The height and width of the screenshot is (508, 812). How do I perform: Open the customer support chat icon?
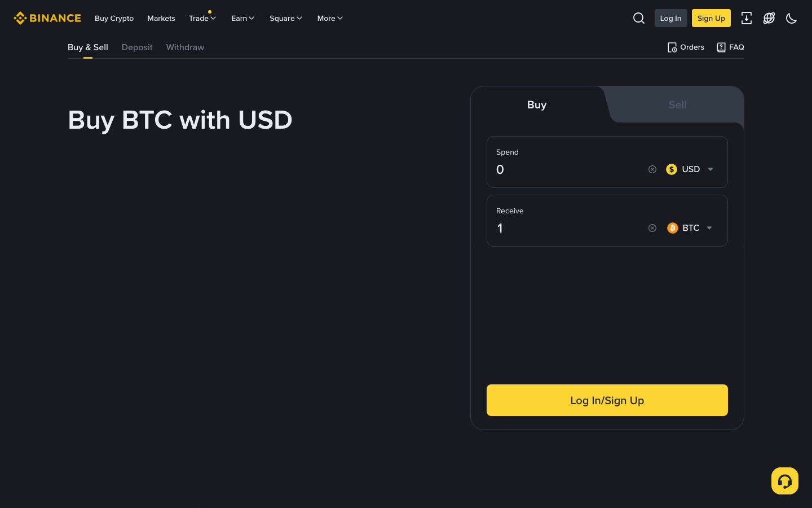(784, 480)
